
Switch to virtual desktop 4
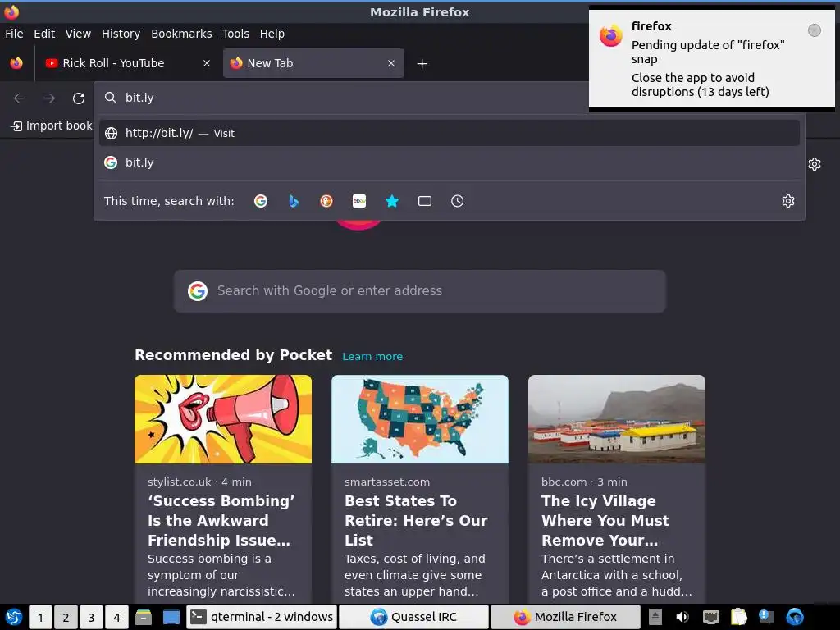[x=116, y=617]
